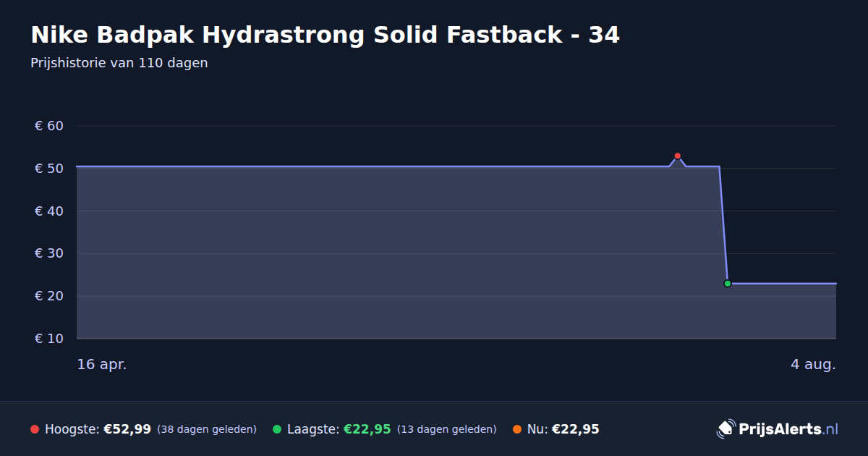The width and height of the screenshot is (868, 456).
Task: Click the Laagste €22,95 value
Action: (x=367, y=429)
